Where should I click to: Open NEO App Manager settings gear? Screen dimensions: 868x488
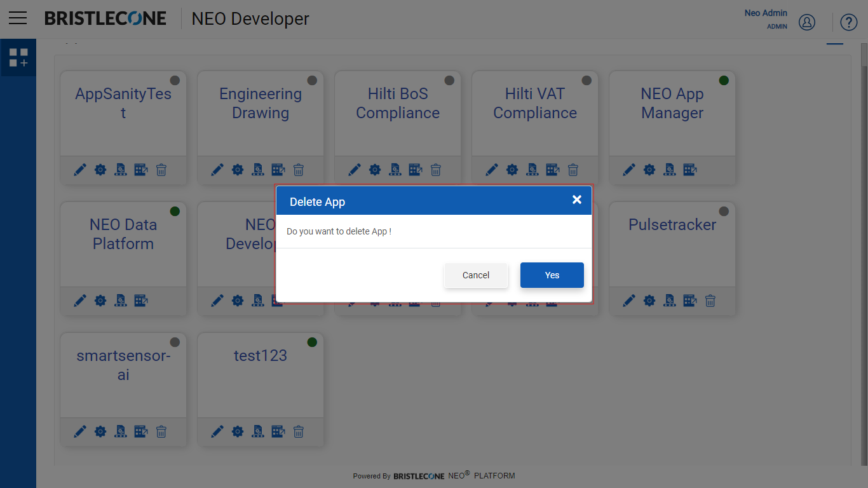649,170
